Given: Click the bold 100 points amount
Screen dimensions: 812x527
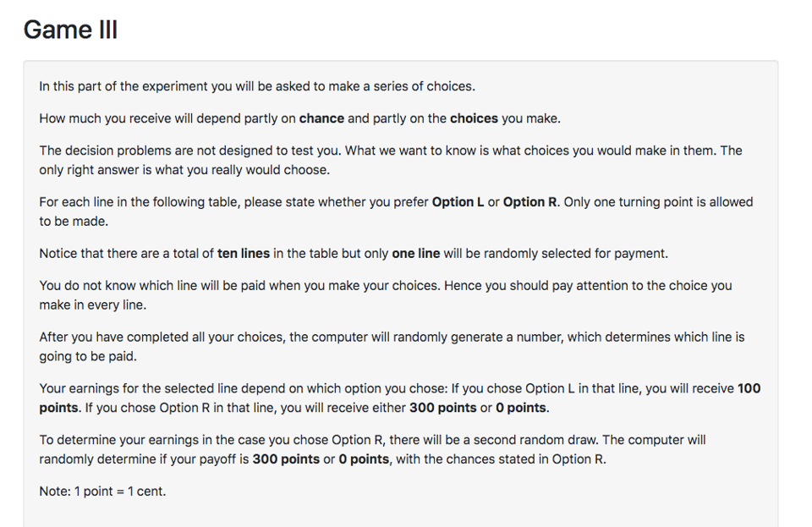Looking at the screenshot, I should (x=400, y=398).
